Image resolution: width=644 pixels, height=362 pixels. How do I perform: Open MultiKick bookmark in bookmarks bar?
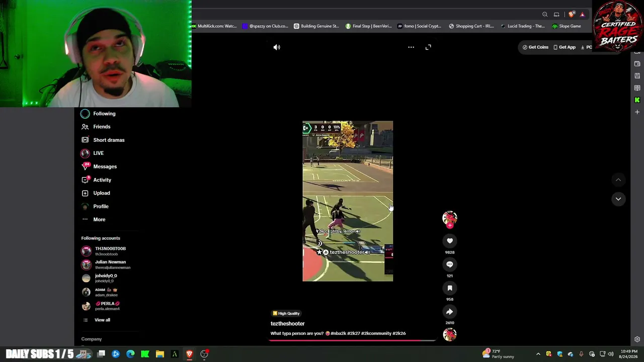[x=214, y=26]
